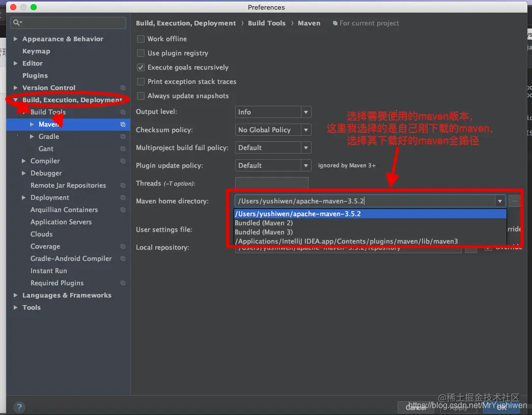Select IntelliJ IDEA.app maven3 path option
532x415 pixels.
click(370, 242)
